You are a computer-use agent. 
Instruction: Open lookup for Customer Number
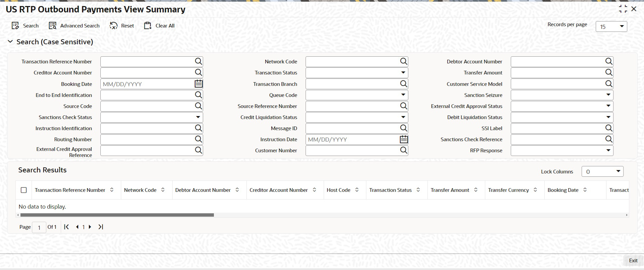click(404, 150)
